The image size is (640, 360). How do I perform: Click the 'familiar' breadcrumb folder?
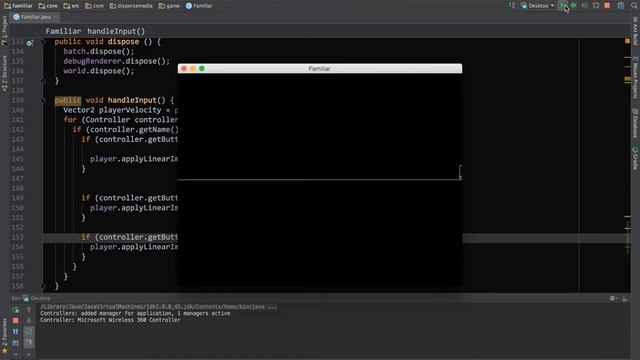click(x=18, y=6)
